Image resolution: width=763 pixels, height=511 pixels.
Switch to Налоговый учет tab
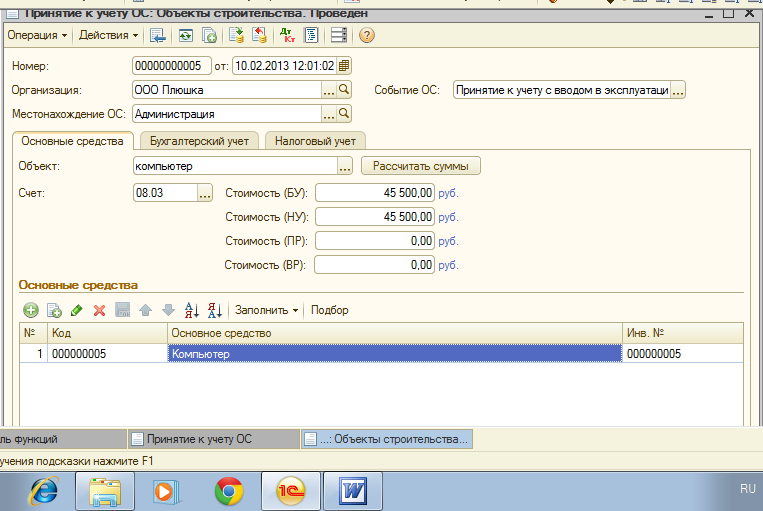pyautogui.click(x=315, y=141)
